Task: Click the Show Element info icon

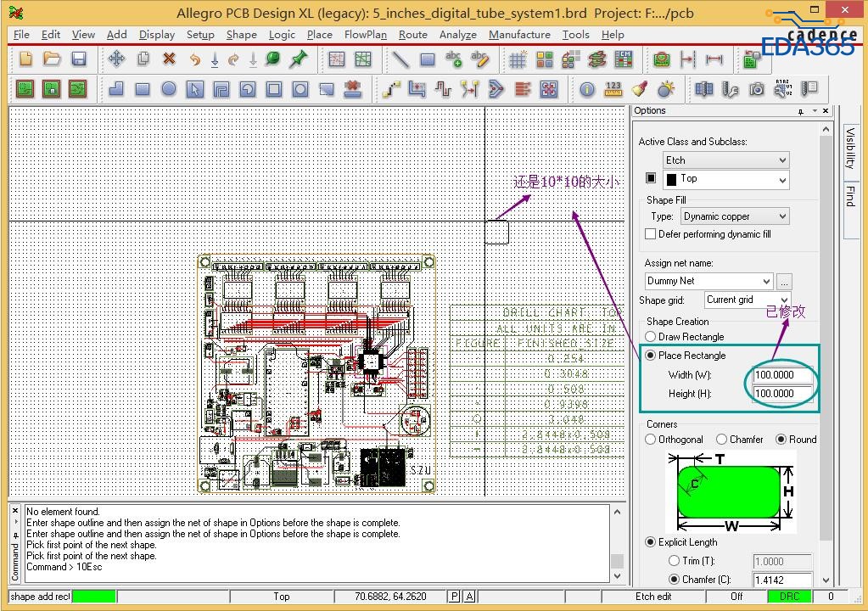Action: [587, 89]
